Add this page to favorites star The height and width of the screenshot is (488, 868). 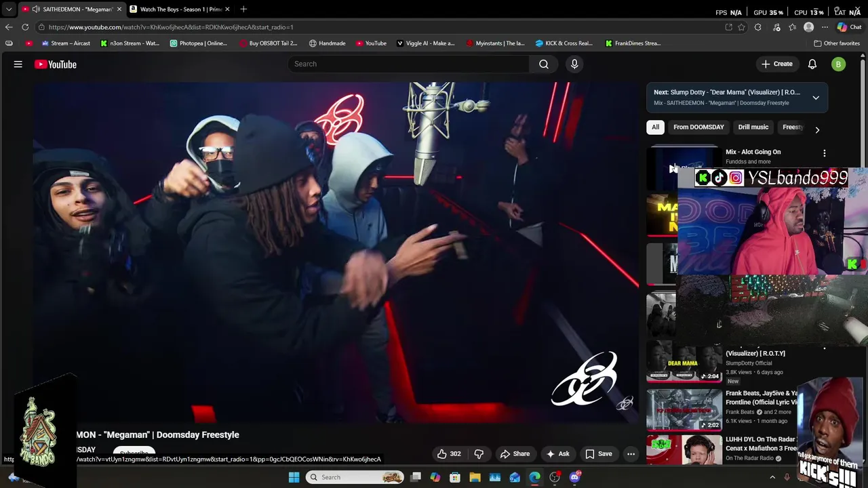pyautogui.click(x=741, y=27)
